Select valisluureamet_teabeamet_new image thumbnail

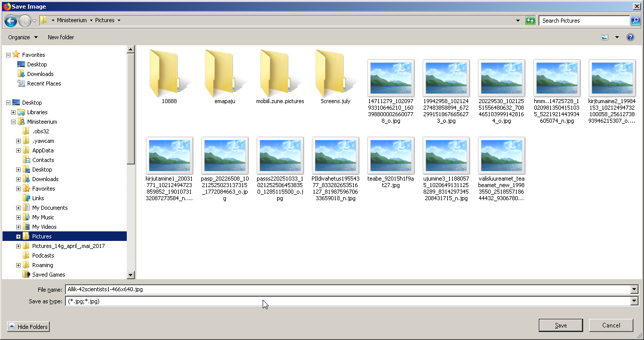point(502,155)
